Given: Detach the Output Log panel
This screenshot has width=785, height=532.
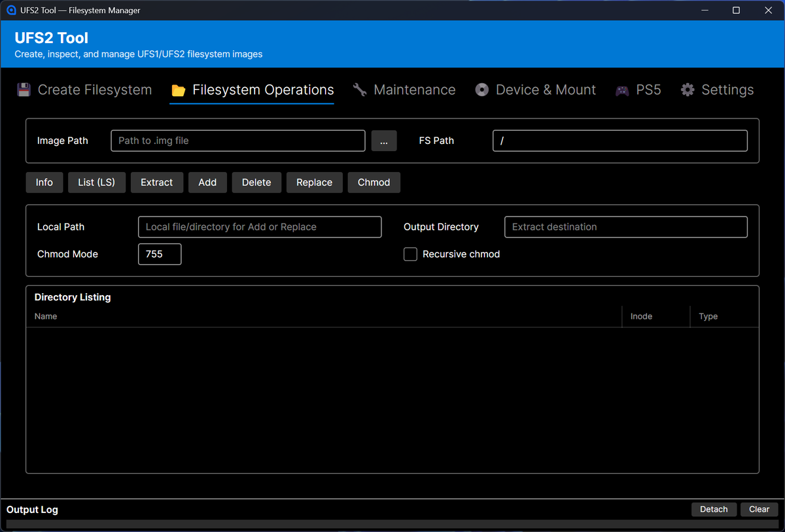Looking at the screenshot, I should point(714,509).
